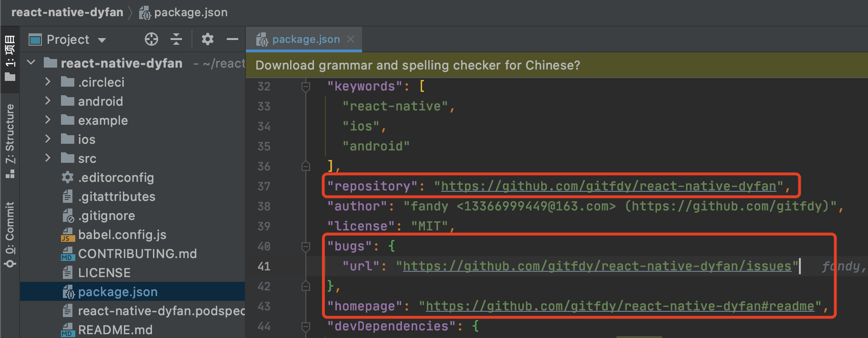Expand the src folder
Image resolution: width=868 pixels, height=338 pixels.
(x=48, y=158)
